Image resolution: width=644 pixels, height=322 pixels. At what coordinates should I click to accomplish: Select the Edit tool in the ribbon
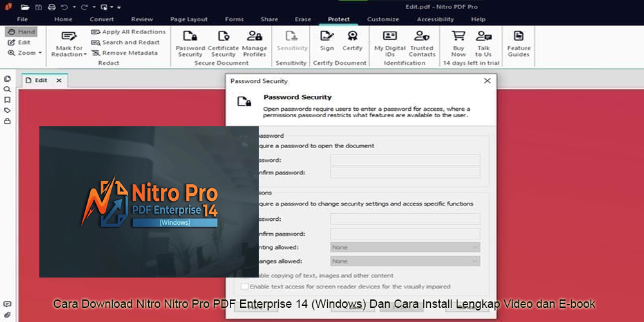click(19, 43)
